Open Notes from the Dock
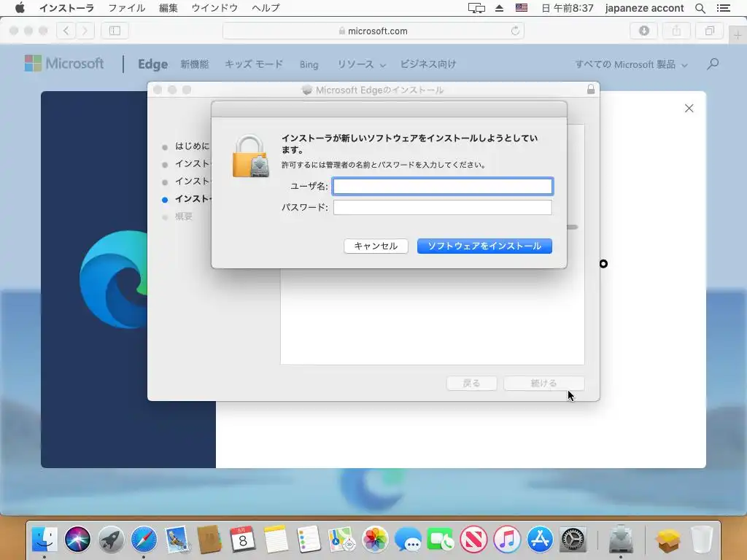This screenshot has width=747, height=560. click(276, 540)
